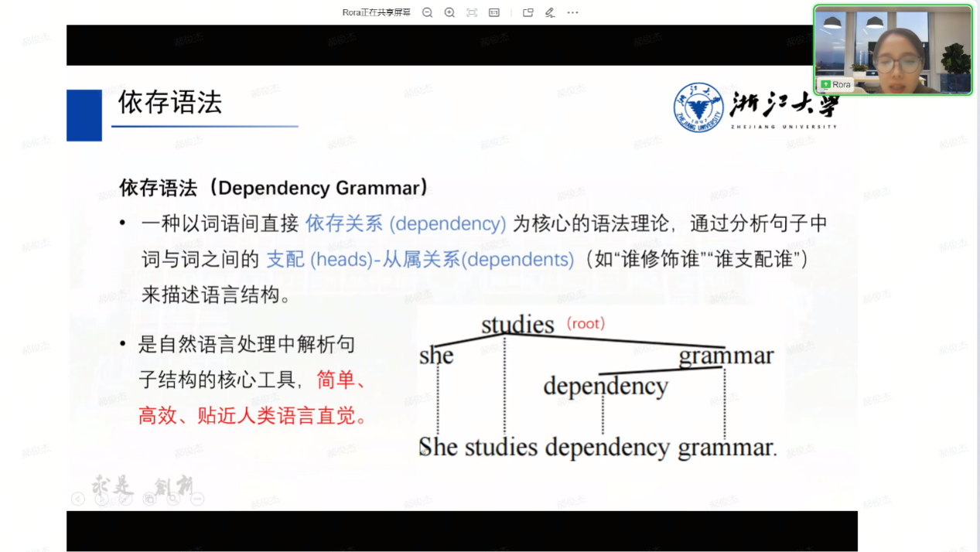Go to previous slide using left arrow
The width and height of the screenshot is (980, 552).
pyautogui.click(x=77, y=499)
